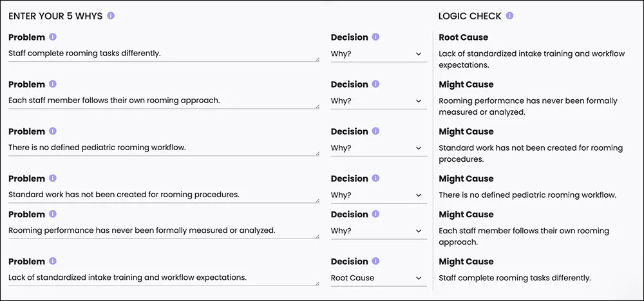
Task: Click info icon beside Enter Your 5 Whys
Action: tap(111, 15)
